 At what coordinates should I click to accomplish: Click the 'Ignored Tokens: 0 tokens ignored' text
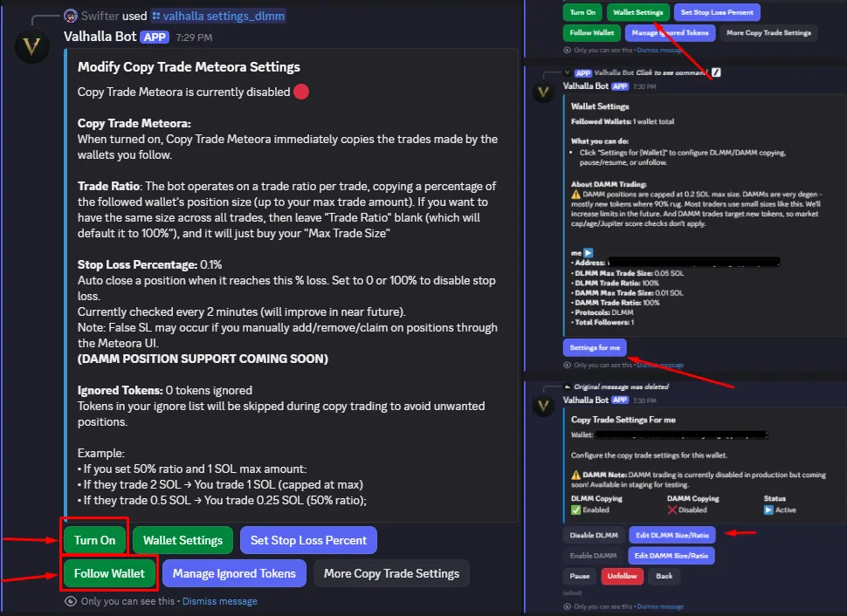[165, 390]
